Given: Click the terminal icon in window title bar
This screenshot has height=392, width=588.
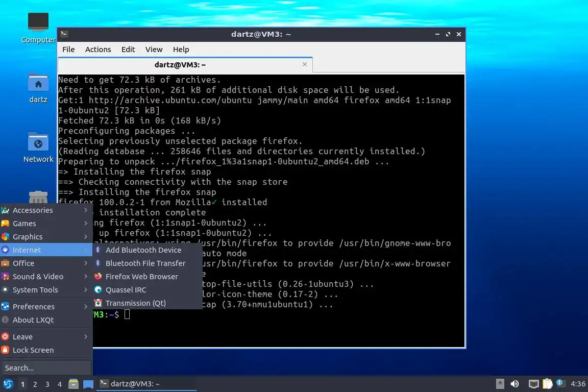Looking at the screenshot, I should pyautogui.click(x=64, y=34).
